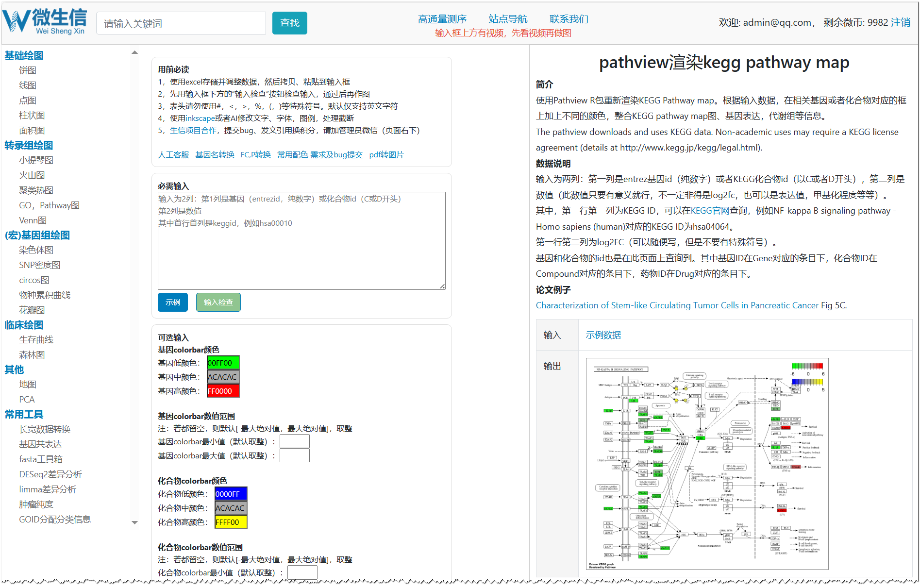Screen dimensions: 920x588
Task: Select 染色体图 in the sidebar
Action: point(36,250)
